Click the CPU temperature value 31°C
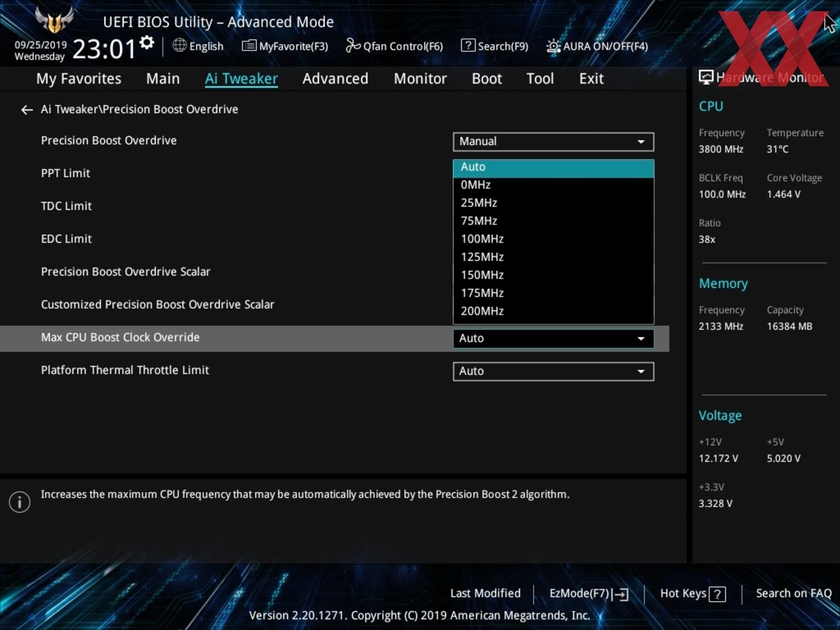Viewport: 840px width, 630px height. click(x=778, y=149)
